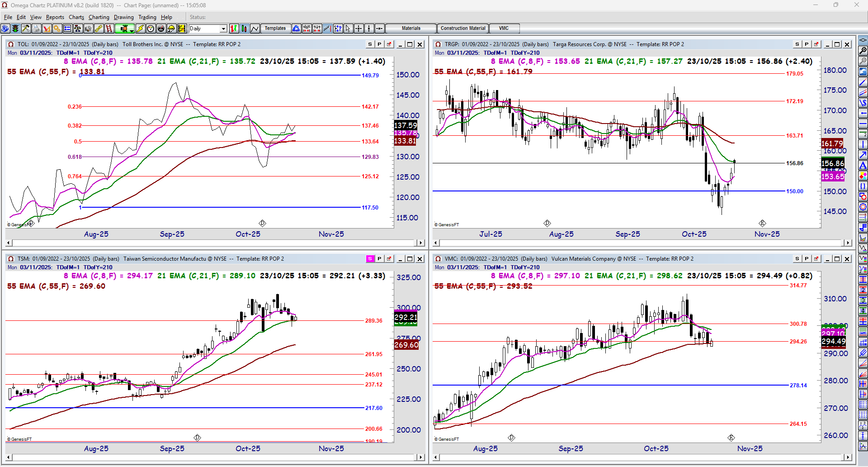Viewport: 868px width, 467px height.
Task: Select the circle drawing tool
Action: 863,207
